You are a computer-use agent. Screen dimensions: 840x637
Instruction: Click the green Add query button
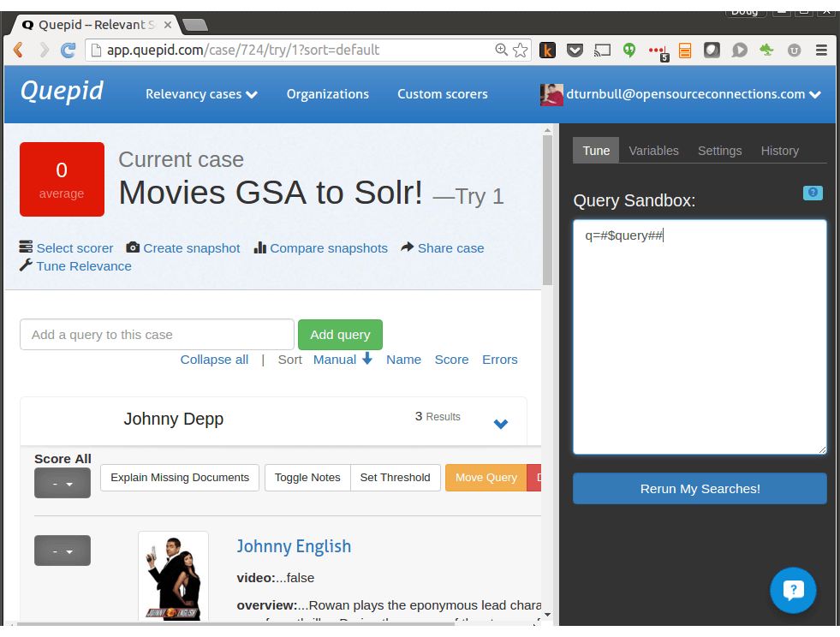(x=340, y=334)
